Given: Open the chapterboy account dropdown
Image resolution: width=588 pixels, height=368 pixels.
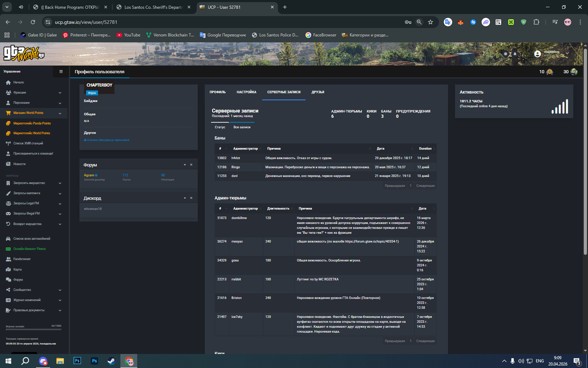Looking at the screenshot, I should pos(551,53).
